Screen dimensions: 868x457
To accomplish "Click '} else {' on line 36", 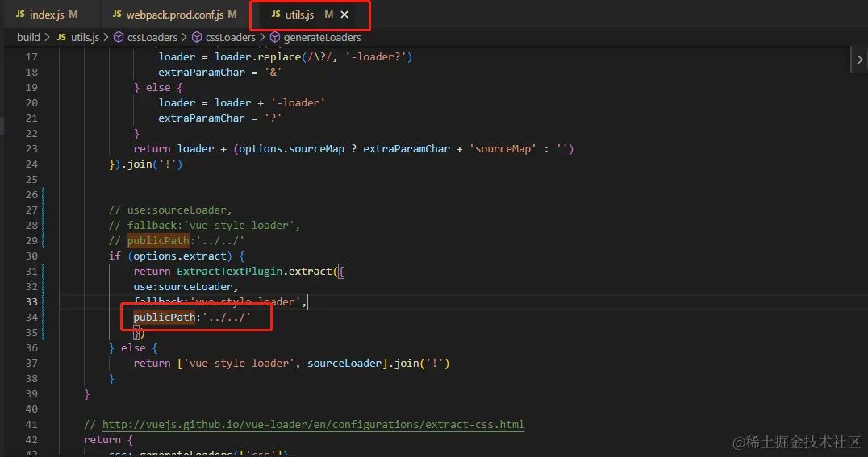I will [x=133, y=348].
